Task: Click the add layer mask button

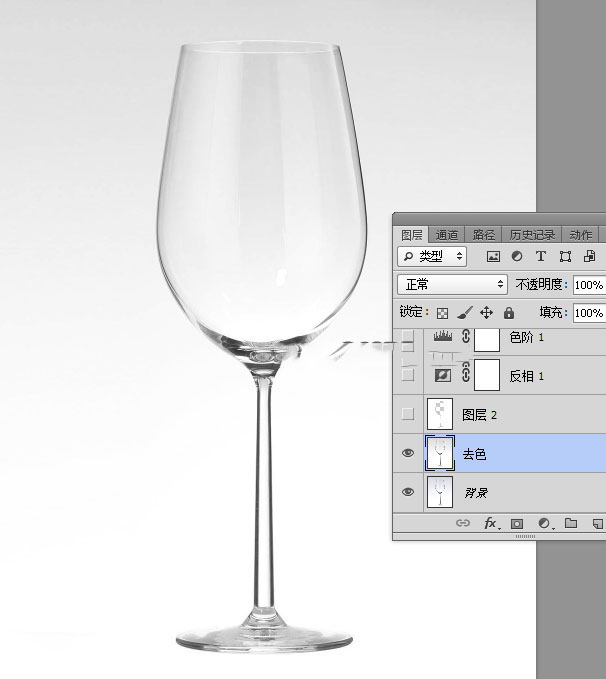Action: [x=517, y=524]
